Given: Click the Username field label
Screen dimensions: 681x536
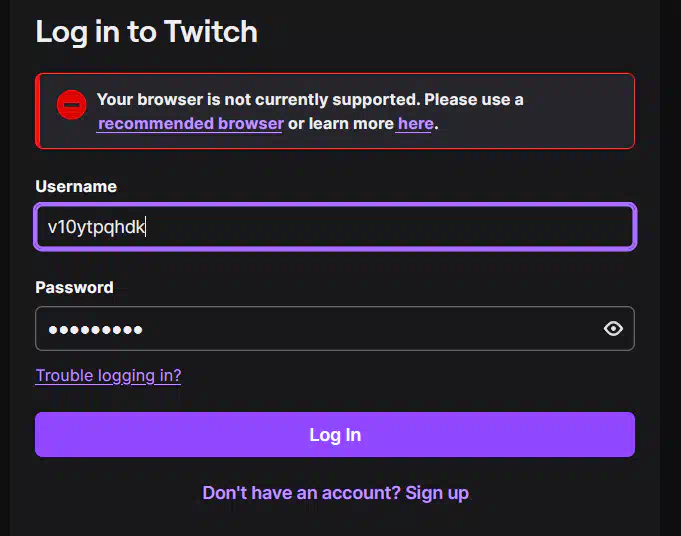Looking at the screenshot, I should pyautogui.click(x=76, y=186).
